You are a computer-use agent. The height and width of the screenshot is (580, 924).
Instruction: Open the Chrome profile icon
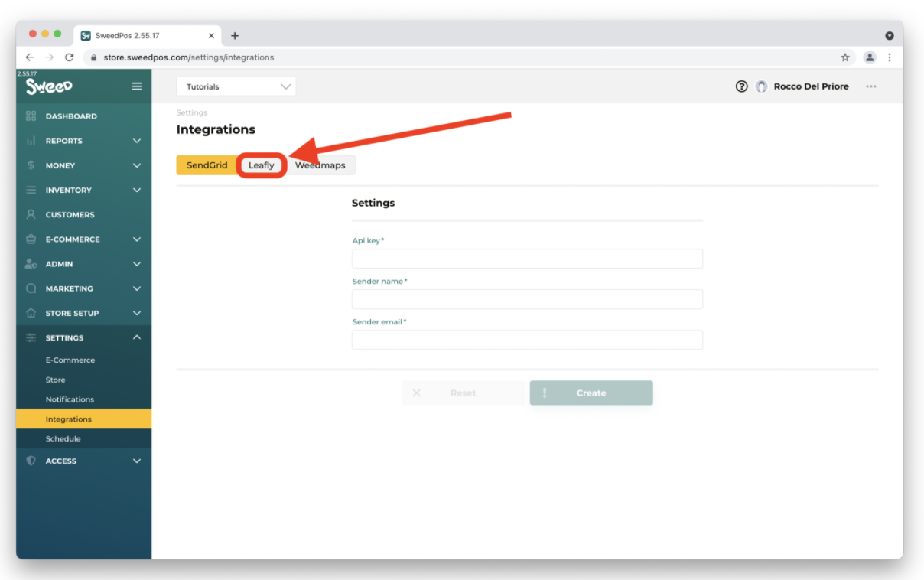click(870, 57)
